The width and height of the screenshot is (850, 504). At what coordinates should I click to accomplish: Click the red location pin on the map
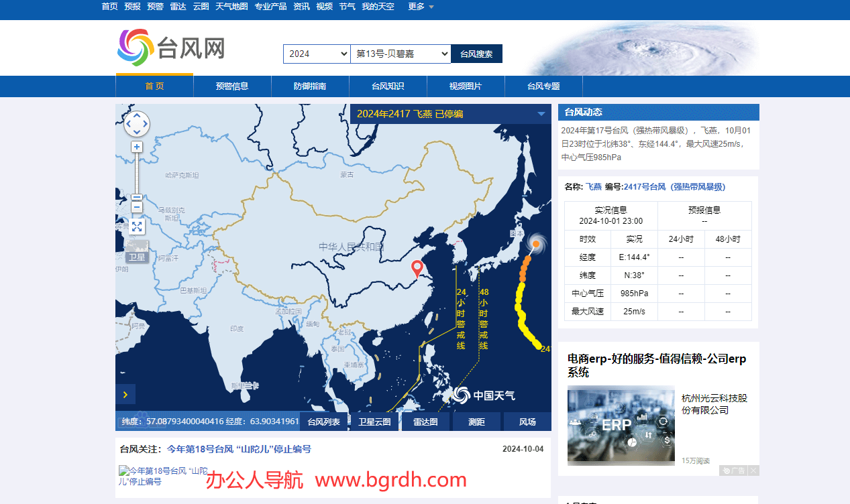pyautogui.click(x=417, y=269)
